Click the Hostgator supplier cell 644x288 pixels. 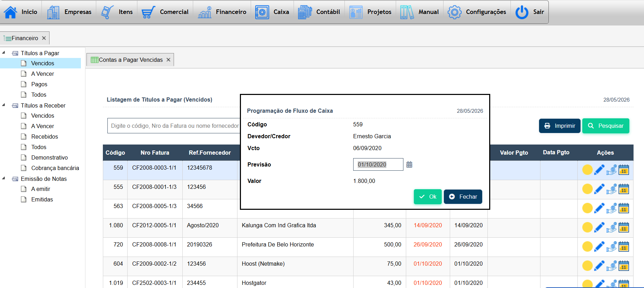(295, 282)
